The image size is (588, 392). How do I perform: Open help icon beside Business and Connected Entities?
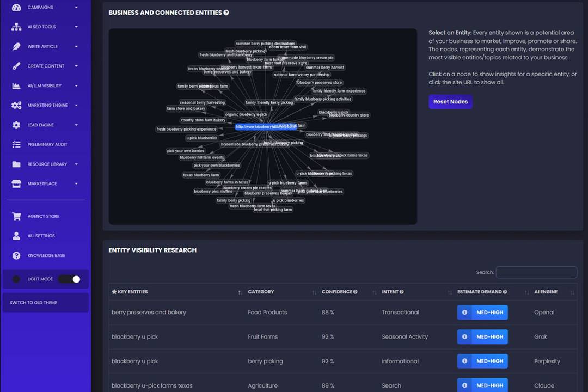pos(226,13)
